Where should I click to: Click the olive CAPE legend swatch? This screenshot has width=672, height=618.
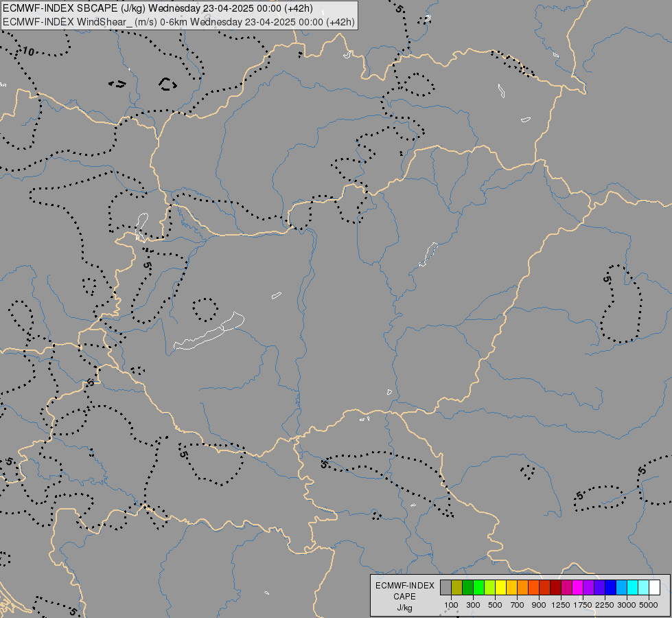tap(457, 587)
